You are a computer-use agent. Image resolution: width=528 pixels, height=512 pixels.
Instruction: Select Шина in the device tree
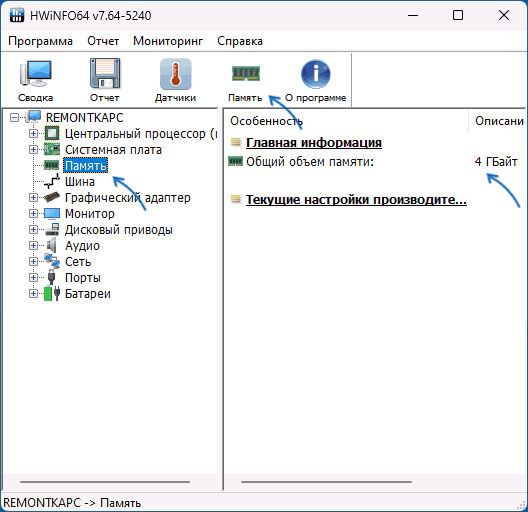click(80, 182)
